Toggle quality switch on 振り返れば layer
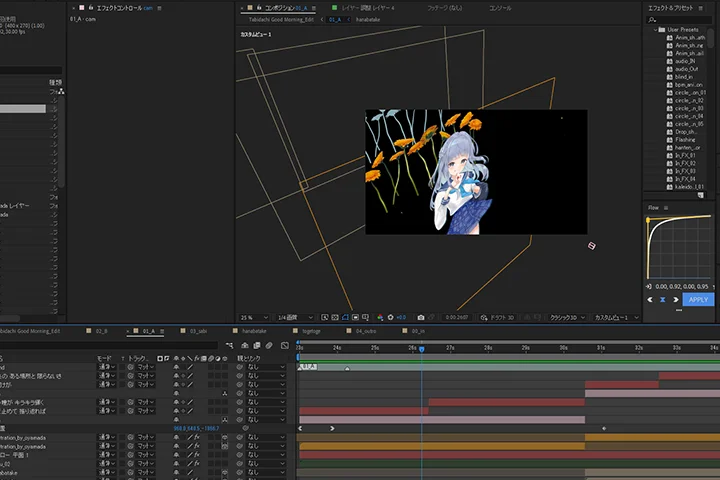Viewport: 720px width, 480px height. [190, 411]
